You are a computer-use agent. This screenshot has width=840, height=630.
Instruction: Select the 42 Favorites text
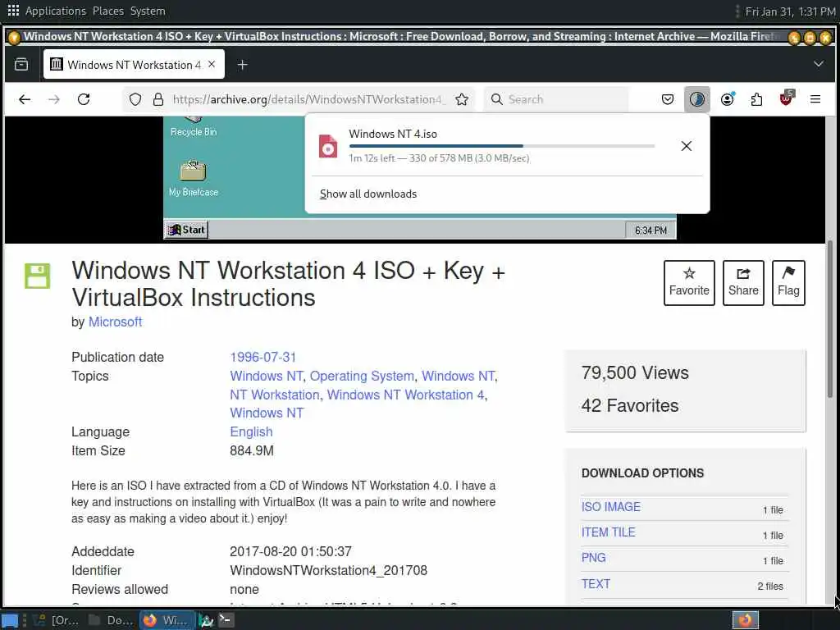630,405
